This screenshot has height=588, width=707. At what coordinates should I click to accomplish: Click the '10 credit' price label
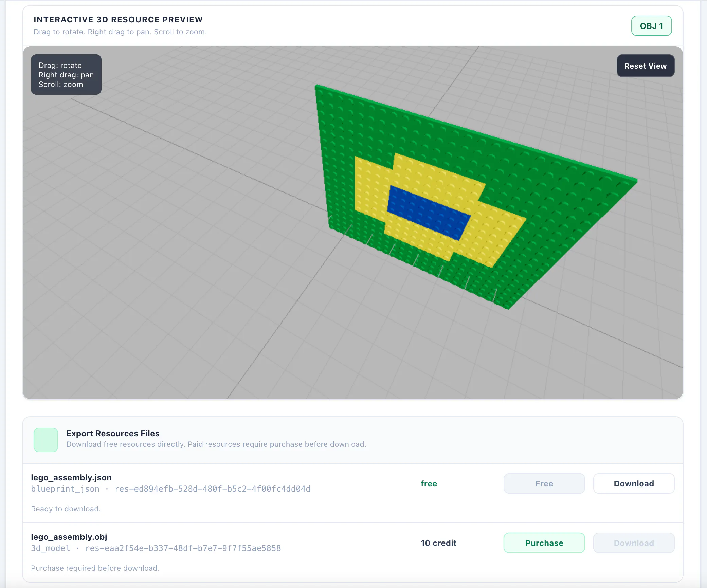point(438,543)
